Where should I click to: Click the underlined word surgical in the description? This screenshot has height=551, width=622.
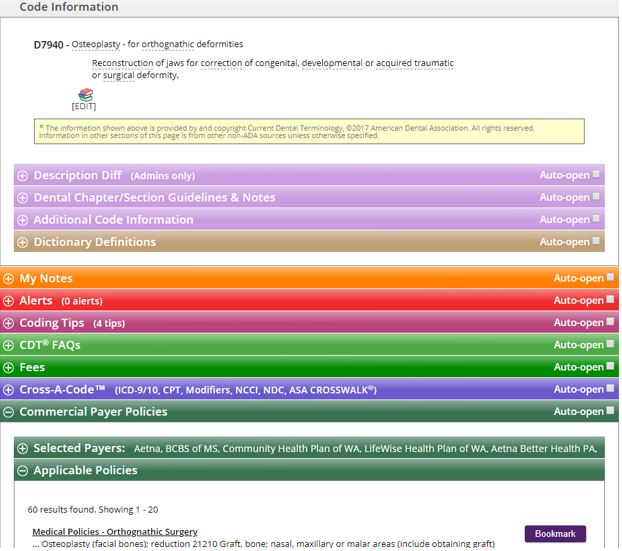(119, 75)
